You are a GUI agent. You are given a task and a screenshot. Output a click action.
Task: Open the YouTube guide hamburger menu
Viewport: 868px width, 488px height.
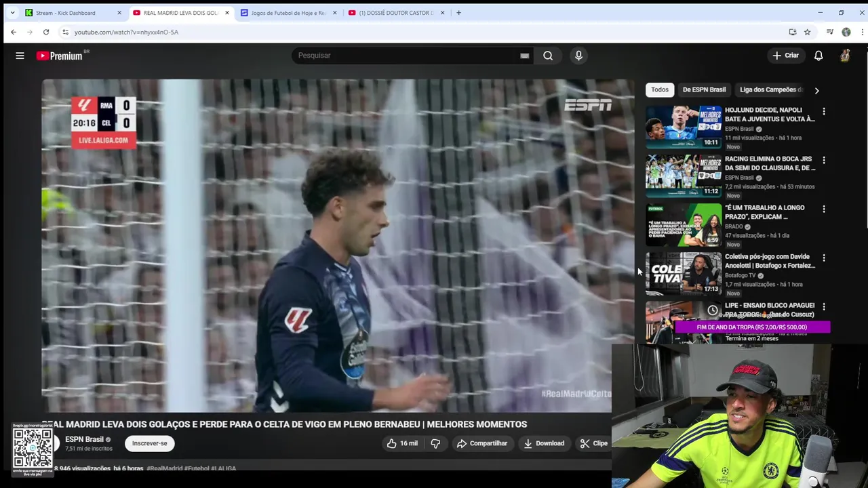[x=20, y=56]
